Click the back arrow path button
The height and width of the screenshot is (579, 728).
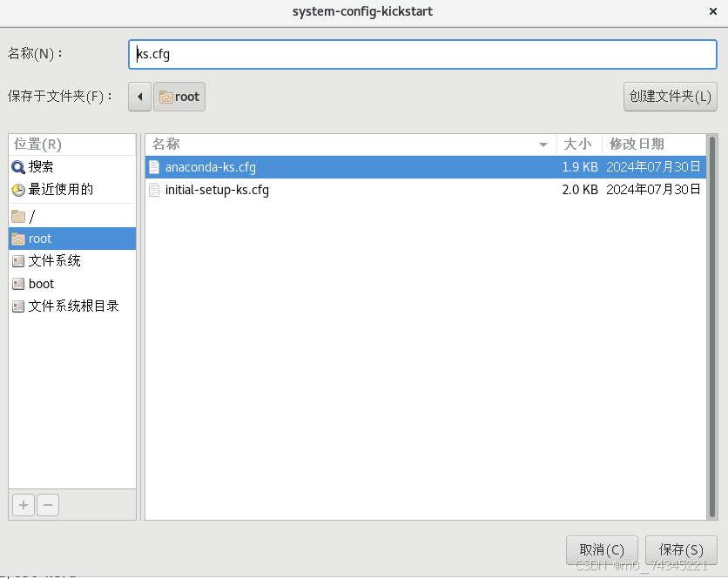point(139,97)
